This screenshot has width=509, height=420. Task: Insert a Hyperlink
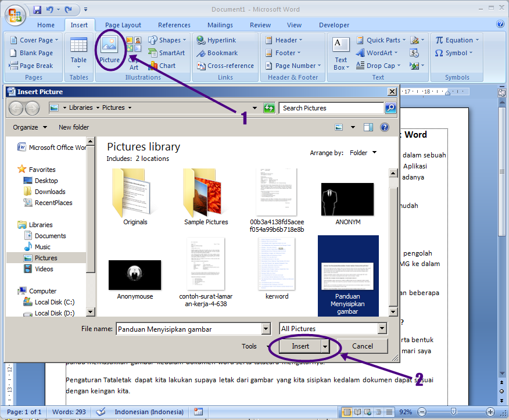point(216,40)
